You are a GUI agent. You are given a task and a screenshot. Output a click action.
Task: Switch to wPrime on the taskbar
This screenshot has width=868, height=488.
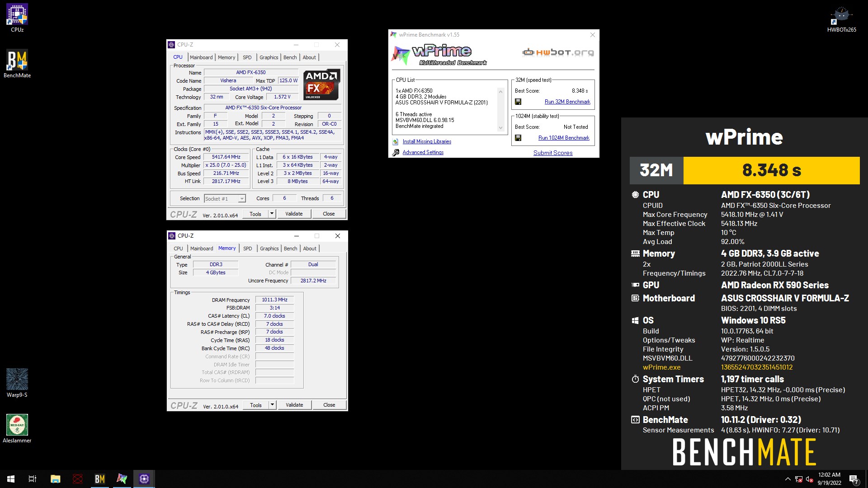pos(122,479)
